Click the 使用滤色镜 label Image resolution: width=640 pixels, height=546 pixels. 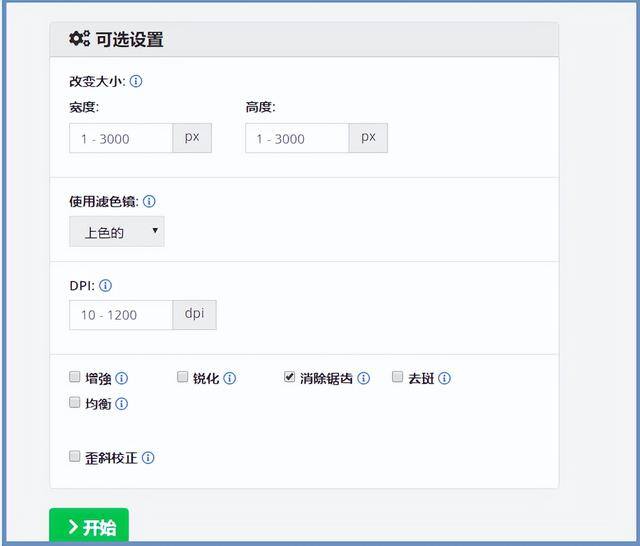point(104,202)
